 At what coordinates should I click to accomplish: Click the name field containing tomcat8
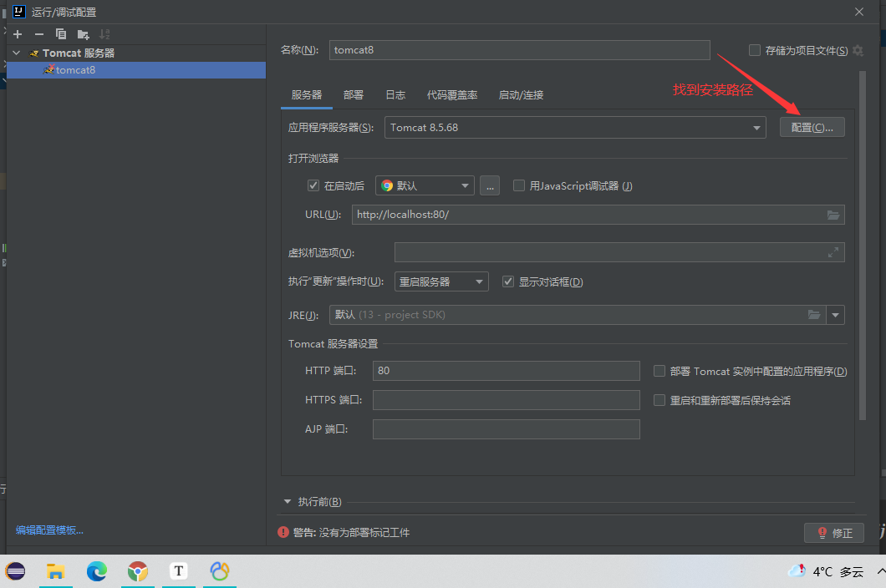(519, 50)
